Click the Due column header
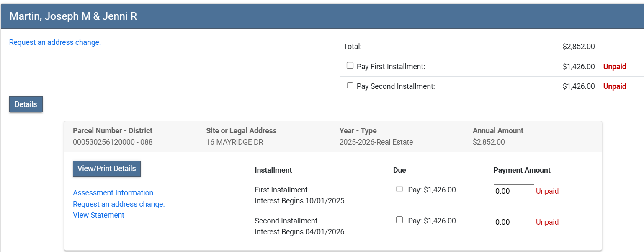 tap(399, 170)
